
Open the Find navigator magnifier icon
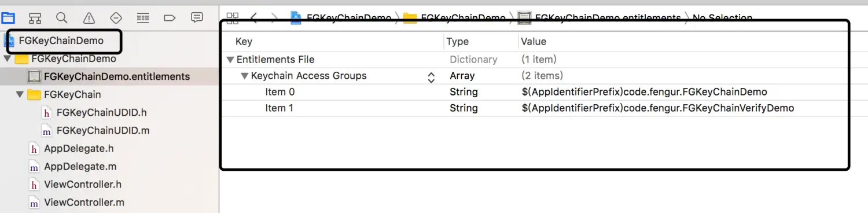point(61,18)
